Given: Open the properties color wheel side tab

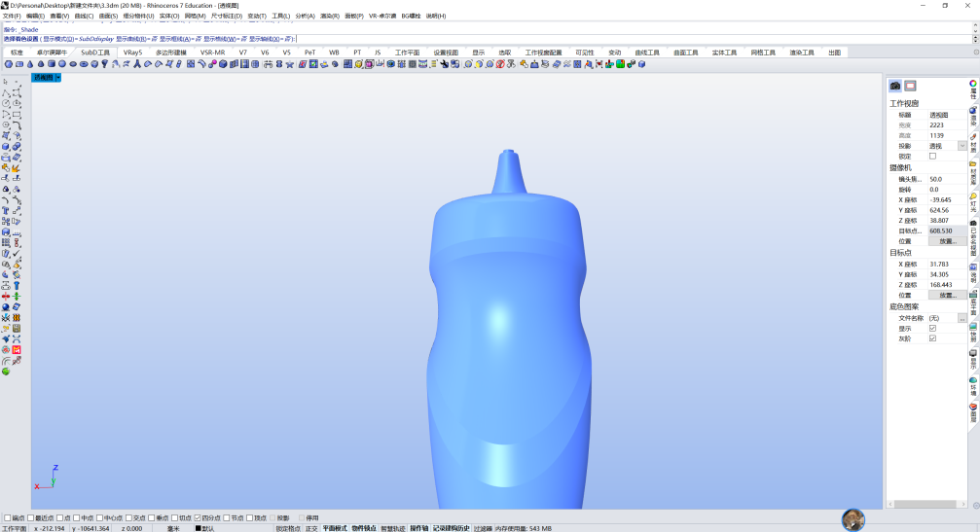Looking at the screenshot, I should point(973,83).
